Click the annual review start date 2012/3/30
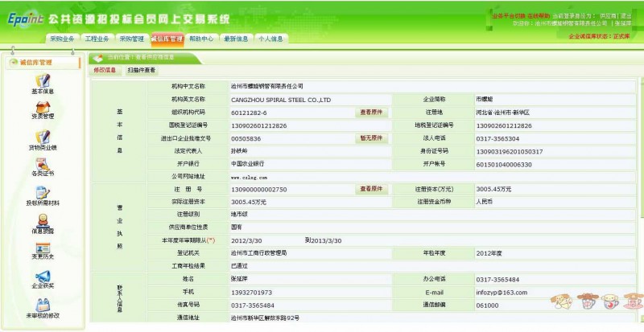 tap(246, 241)
